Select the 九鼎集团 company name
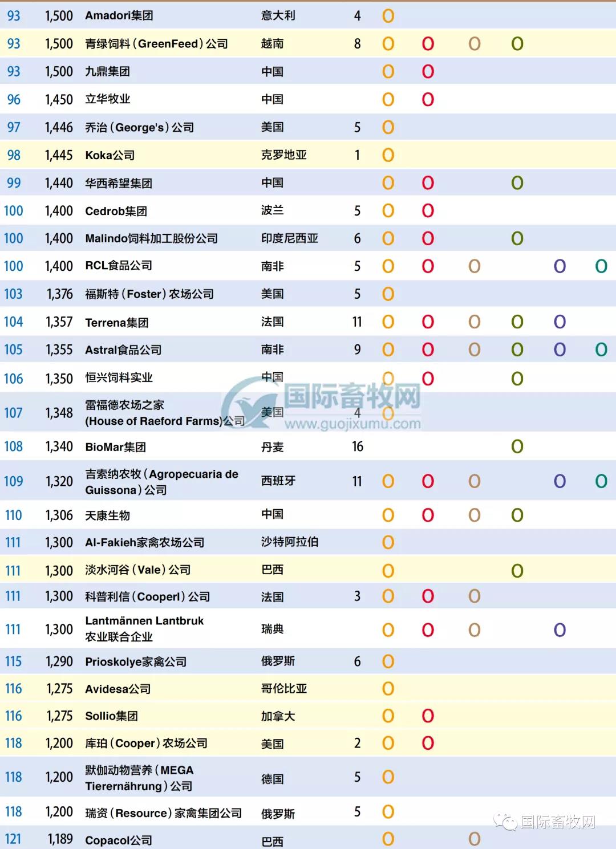Viewport: 616px width, 849px height. [x=108, y=72]
